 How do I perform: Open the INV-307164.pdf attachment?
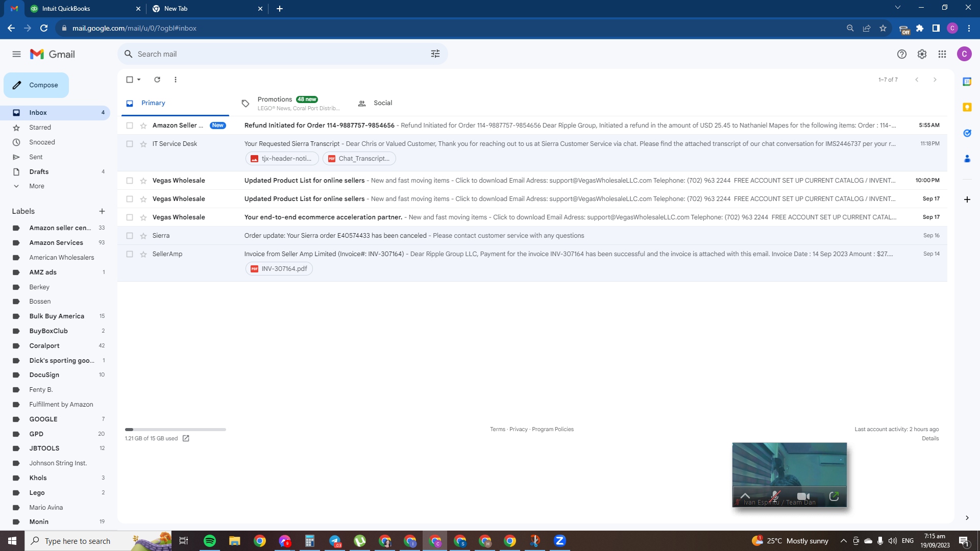(x=279, y=269)
